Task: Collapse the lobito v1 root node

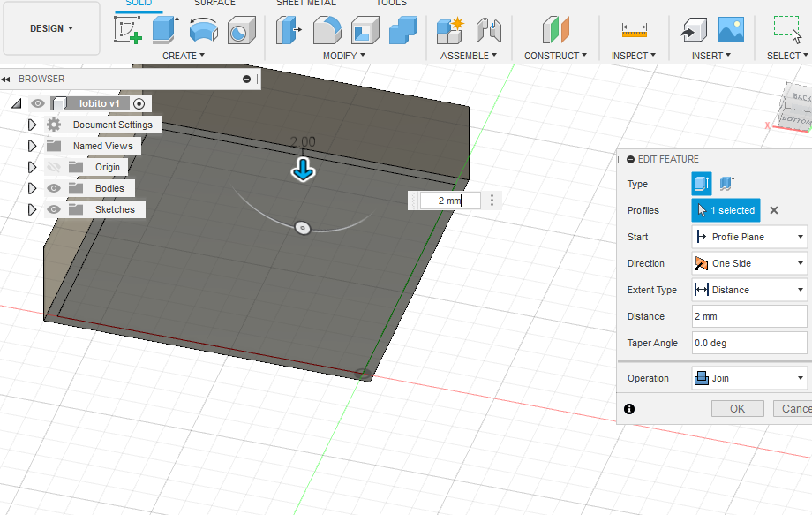Action: [17, 103]
